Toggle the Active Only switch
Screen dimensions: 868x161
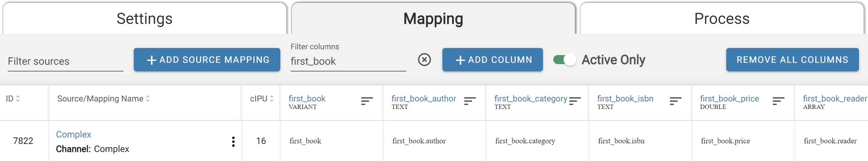pyautogui.click(x=565, y=60)
